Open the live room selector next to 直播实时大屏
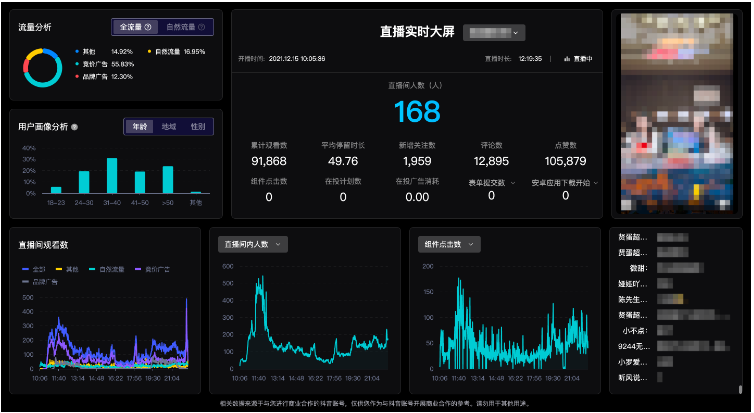This screenshot has height=413, width=754. (494, 33)
